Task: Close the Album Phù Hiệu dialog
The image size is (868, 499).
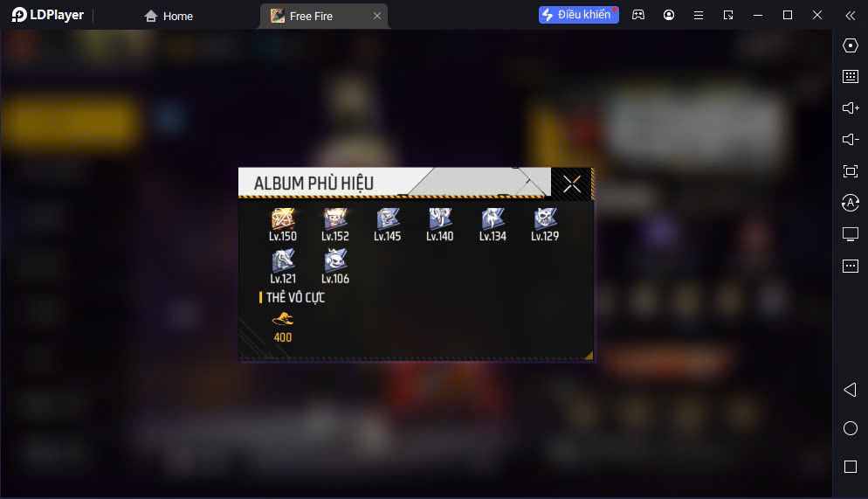Action: click(572, 184)
